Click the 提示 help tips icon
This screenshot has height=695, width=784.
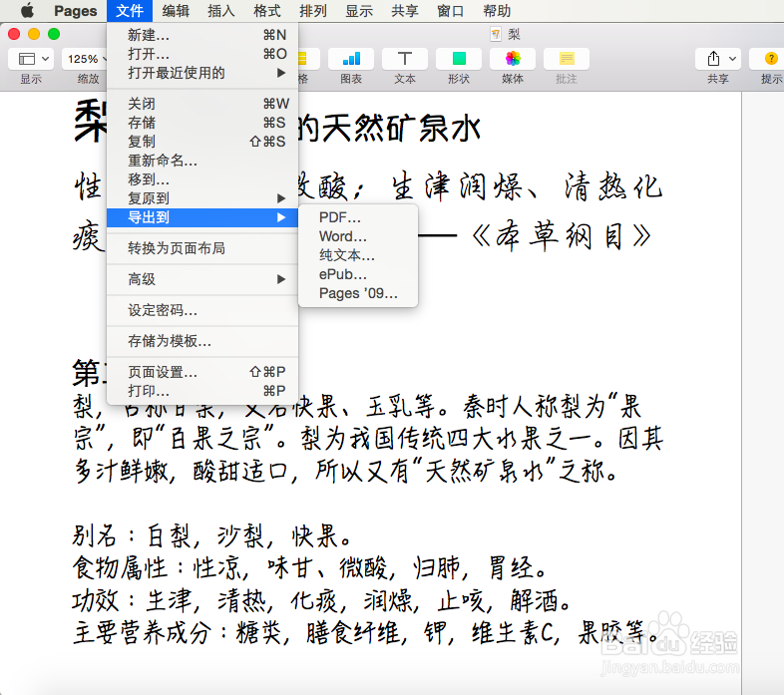tap(770, 59)
